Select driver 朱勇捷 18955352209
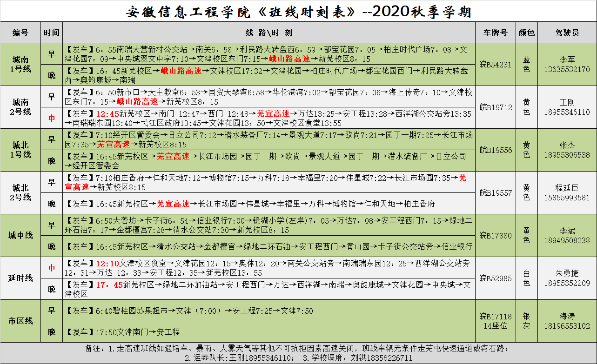Viewport: 597px width, 364px height. 567,278
